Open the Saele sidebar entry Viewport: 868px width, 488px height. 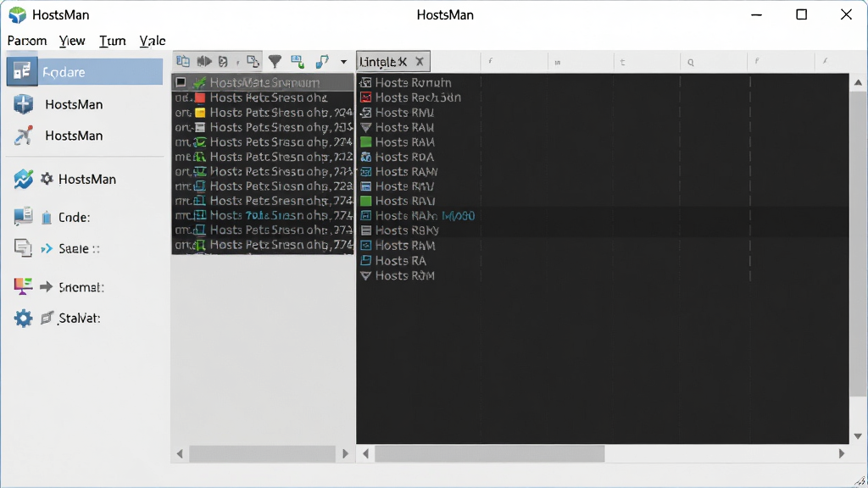[79, 249]
